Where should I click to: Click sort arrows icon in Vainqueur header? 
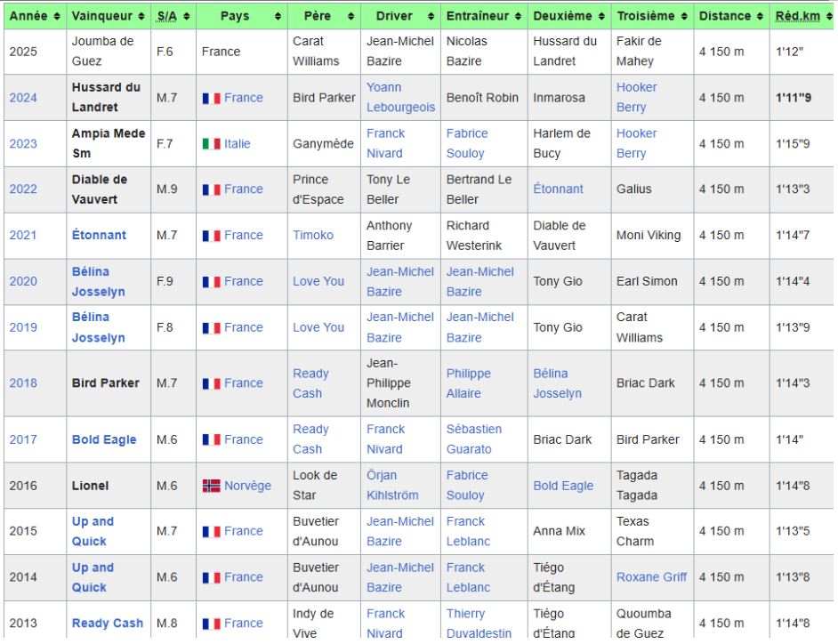point(142,16)
